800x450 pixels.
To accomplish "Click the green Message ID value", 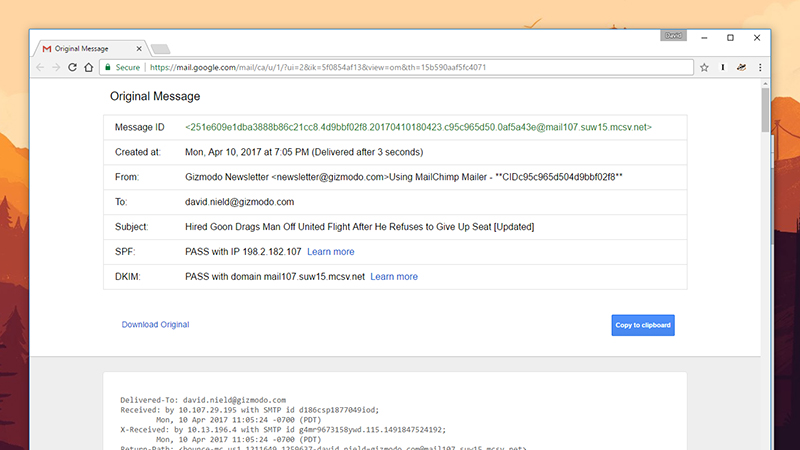I will (418, 127).
